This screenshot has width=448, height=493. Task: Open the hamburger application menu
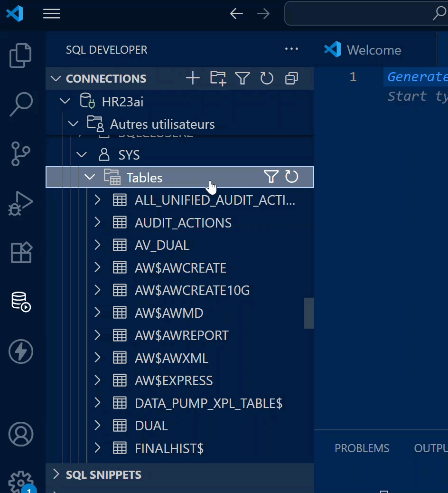[52, 14]
